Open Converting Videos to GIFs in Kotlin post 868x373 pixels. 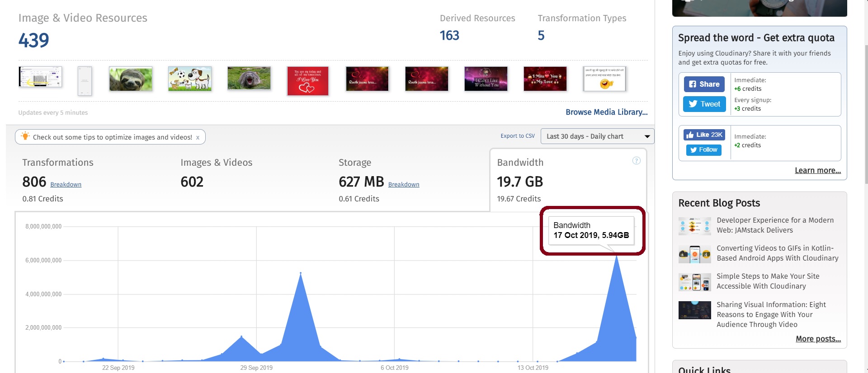tap(778, 253)
